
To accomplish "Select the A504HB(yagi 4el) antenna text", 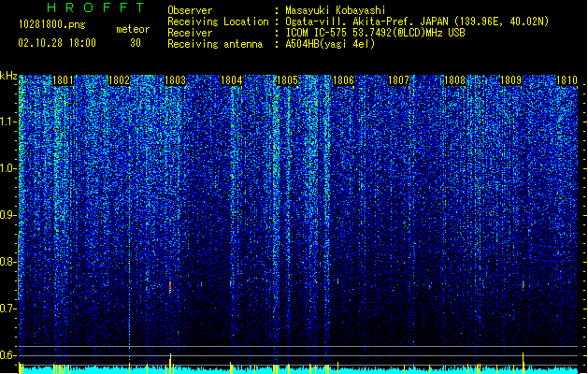I will [x=330, y=44].
